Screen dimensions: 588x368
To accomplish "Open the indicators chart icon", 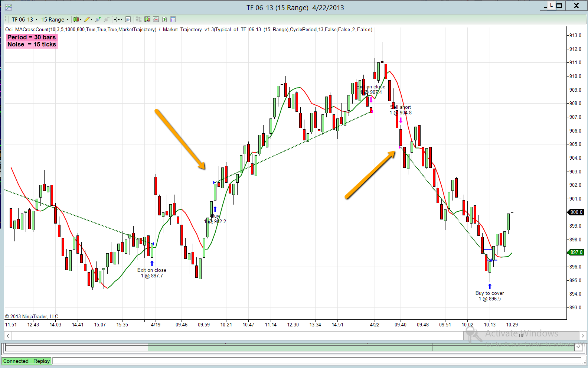I will 156,19.
